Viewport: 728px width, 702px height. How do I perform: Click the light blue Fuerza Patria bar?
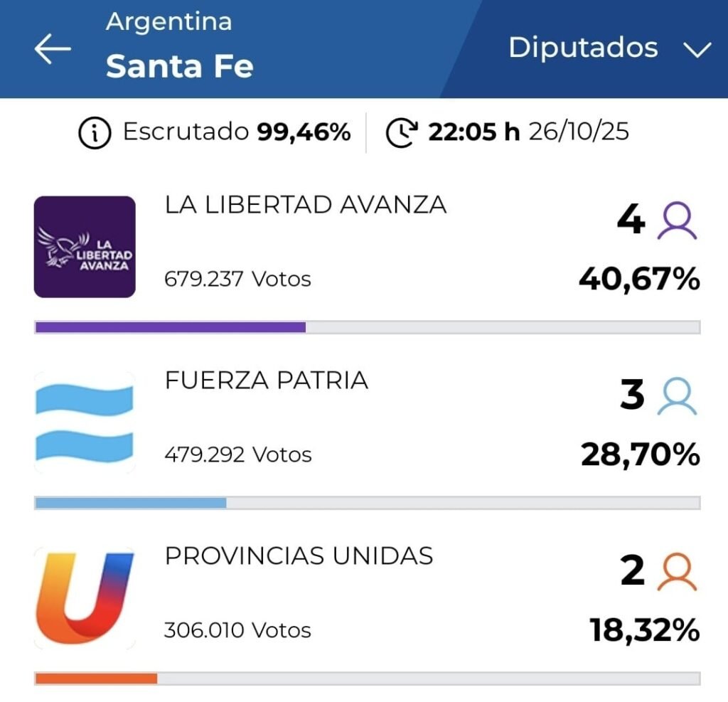[131, 503]
